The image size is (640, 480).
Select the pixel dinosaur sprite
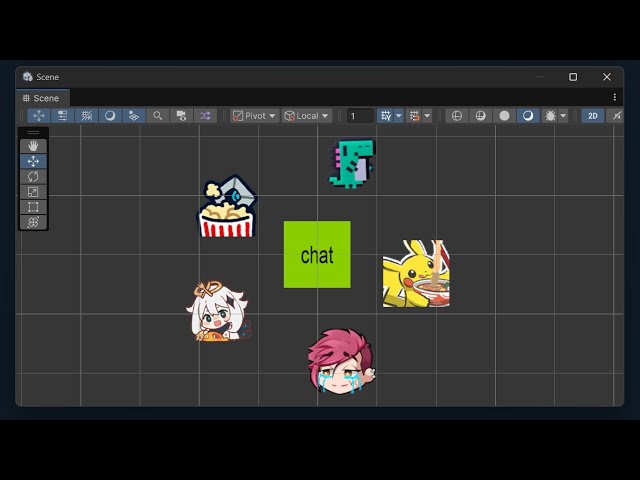point(352,164)
